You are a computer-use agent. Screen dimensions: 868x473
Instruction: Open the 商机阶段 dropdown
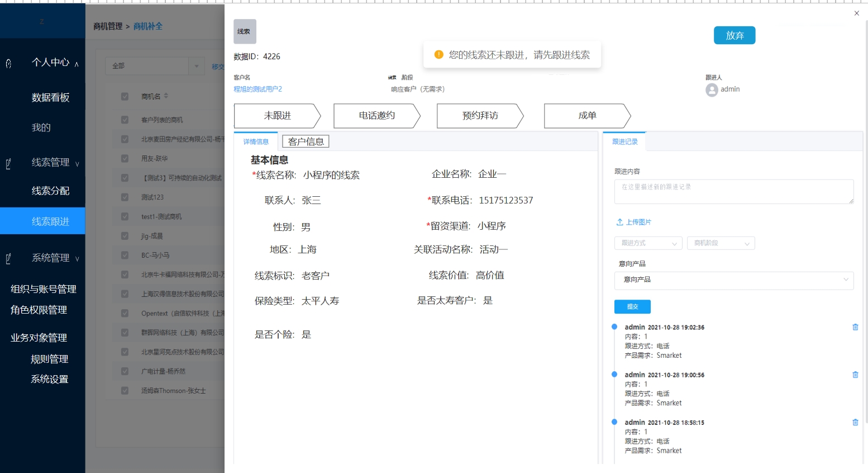(721, 243)
